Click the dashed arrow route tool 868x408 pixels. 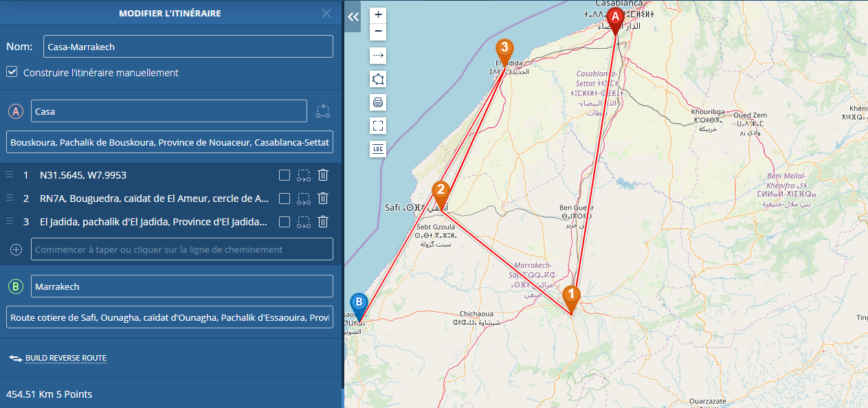(378, 56)
